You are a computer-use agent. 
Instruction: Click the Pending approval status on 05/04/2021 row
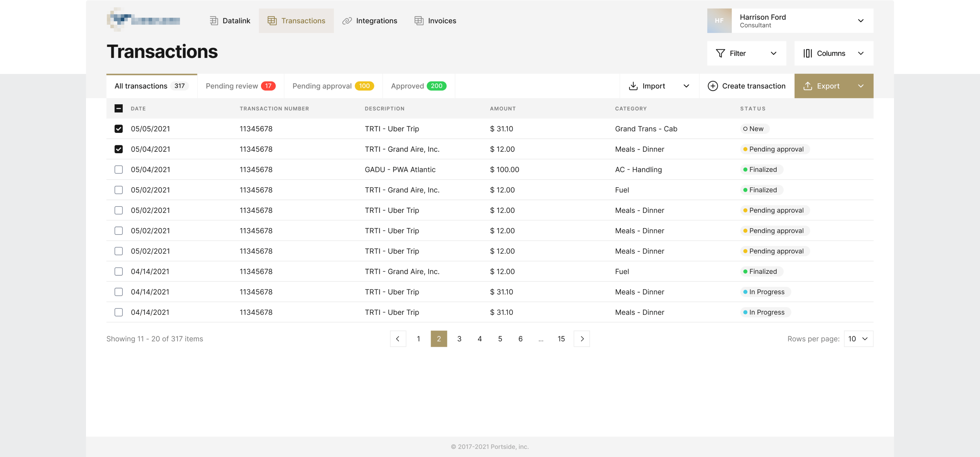click(x=775, y=149)
